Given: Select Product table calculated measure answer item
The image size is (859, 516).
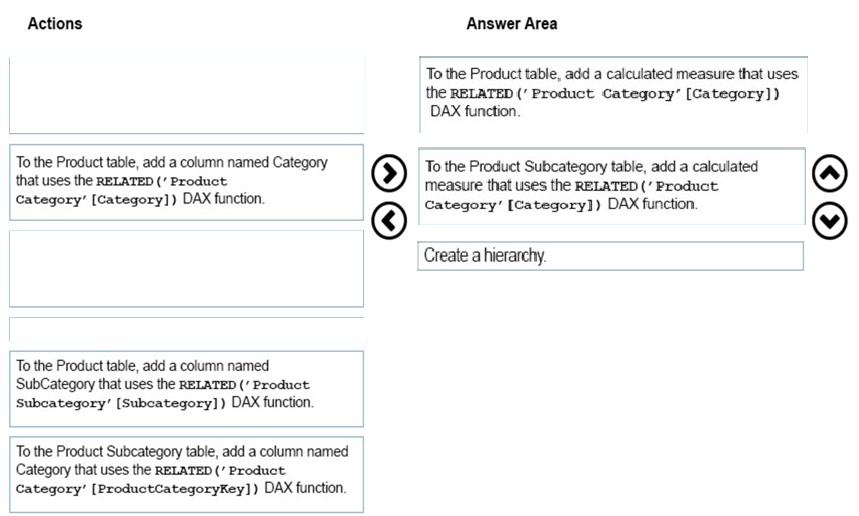Looking at the screenshot, I should click(x=613, y=94).
